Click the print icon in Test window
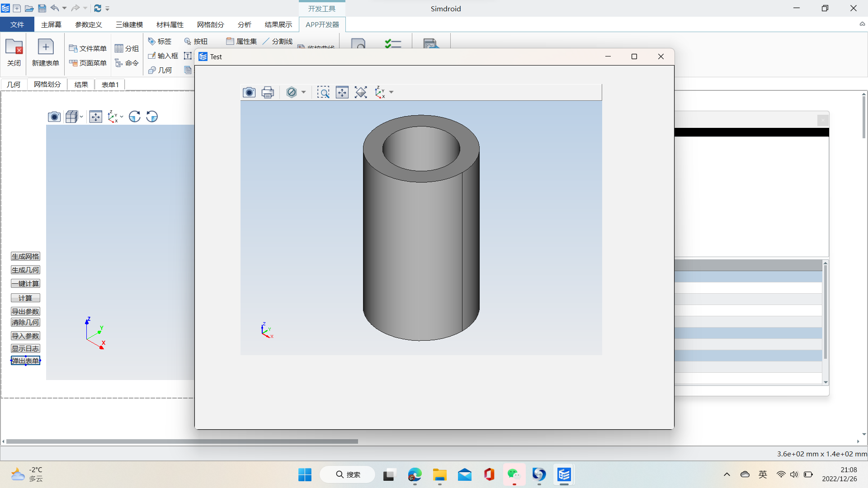Image resolution: width=868 pixels, height=488 pixels. coord(268,93)
